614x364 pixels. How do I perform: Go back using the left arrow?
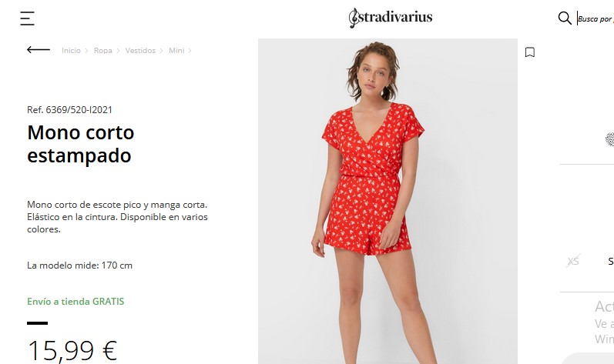(39, 50)
